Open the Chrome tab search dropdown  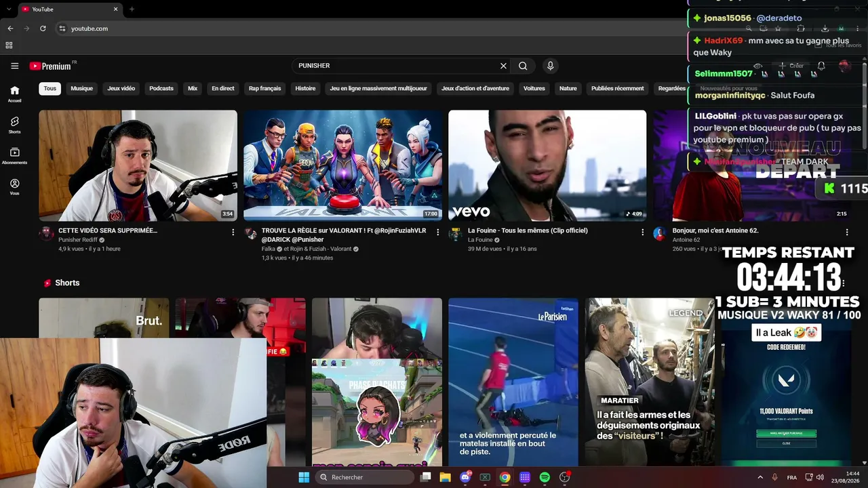(x=7, y=9)
